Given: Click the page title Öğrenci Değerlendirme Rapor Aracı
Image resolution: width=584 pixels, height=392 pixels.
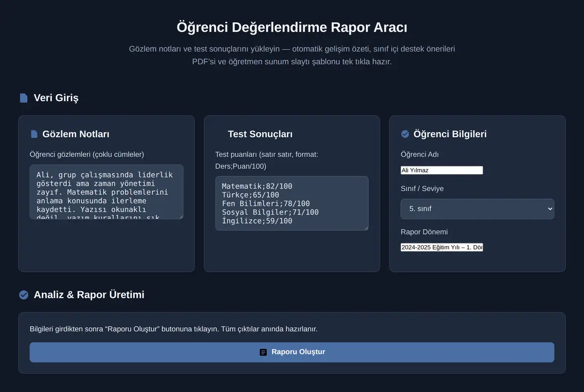Looking at the screenshot, I should pyautogui.click(x=292, y=27).
